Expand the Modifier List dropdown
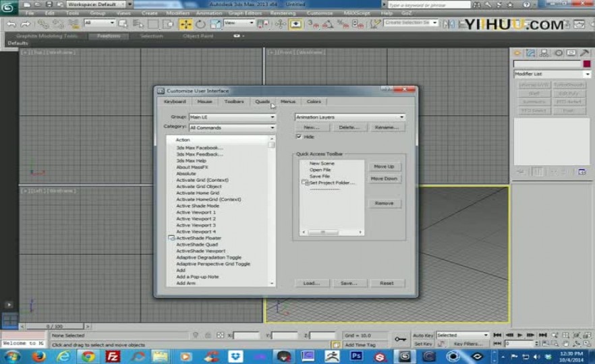 [x=552, y=74]
